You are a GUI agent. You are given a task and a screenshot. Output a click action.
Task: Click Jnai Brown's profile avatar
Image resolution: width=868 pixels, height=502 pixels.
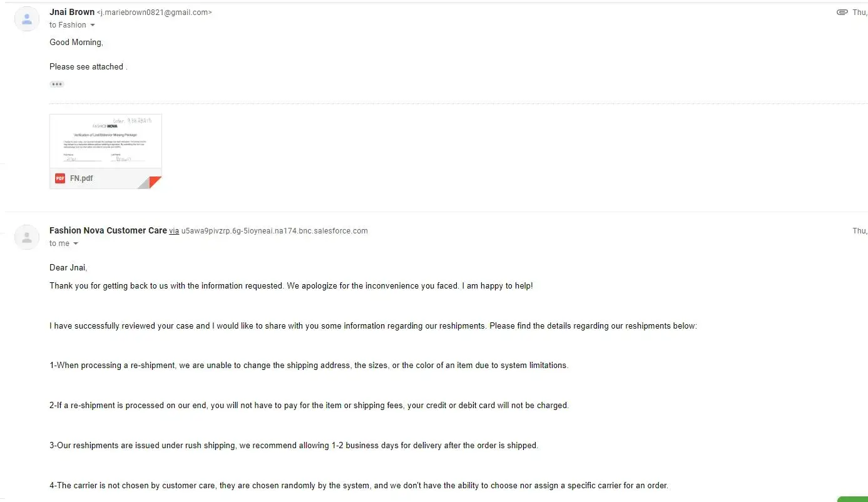(x=27, y=19)
